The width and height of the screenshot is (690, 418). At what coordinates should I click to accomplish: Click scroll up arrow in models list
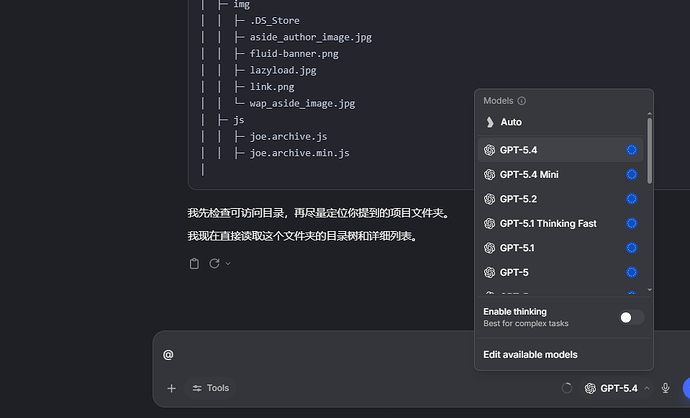coord(650,114)
